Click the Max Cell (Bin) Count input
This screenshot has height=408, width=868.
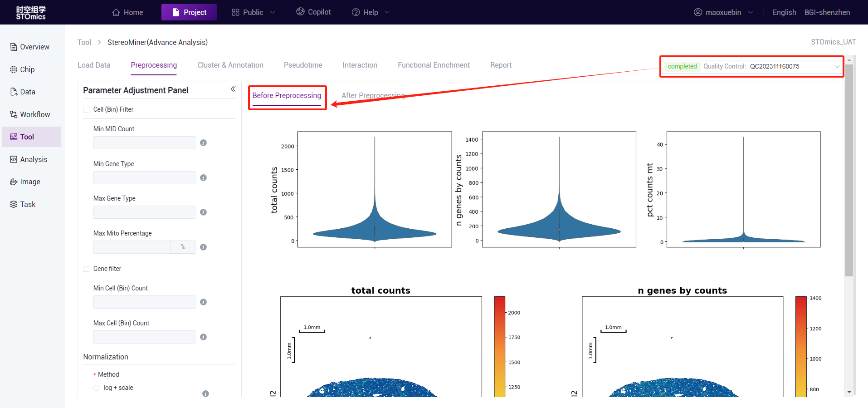pos(144,337)
